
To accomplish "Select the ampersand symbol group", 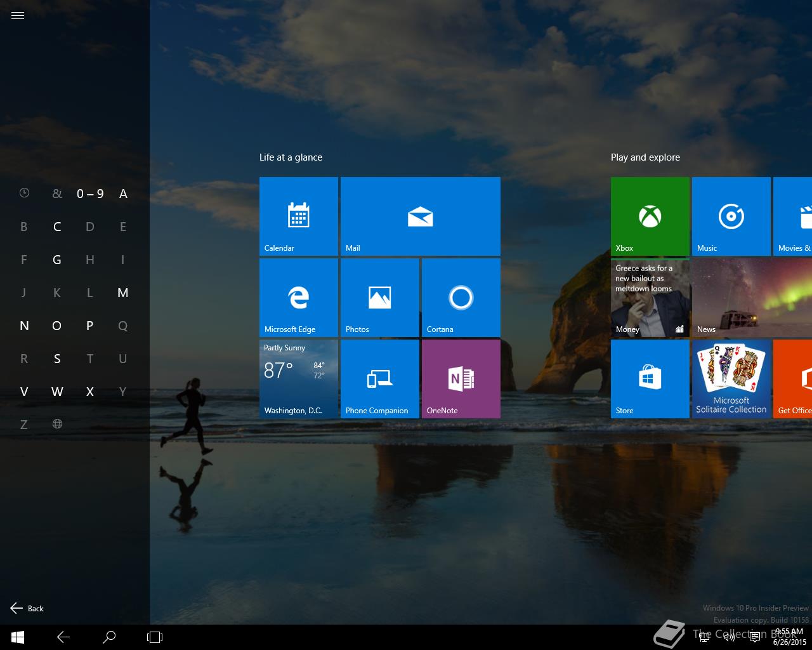I will pyautogui.click(x=57, y=194).
